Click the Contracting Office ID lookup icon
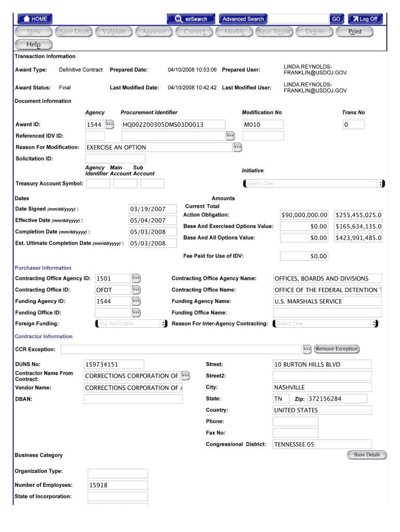Screen dimensions: 400x532 coord(136,290)
